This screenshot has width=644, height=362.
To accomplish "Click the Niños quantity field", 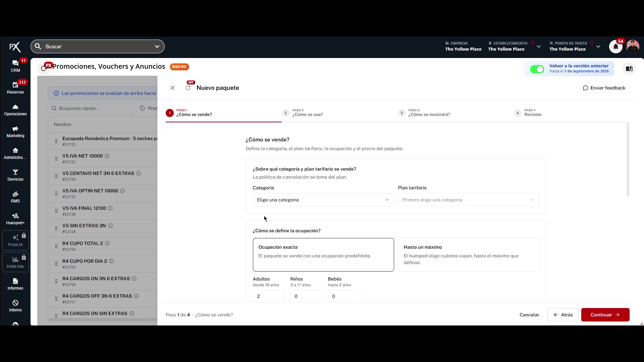I will (306, 296).
